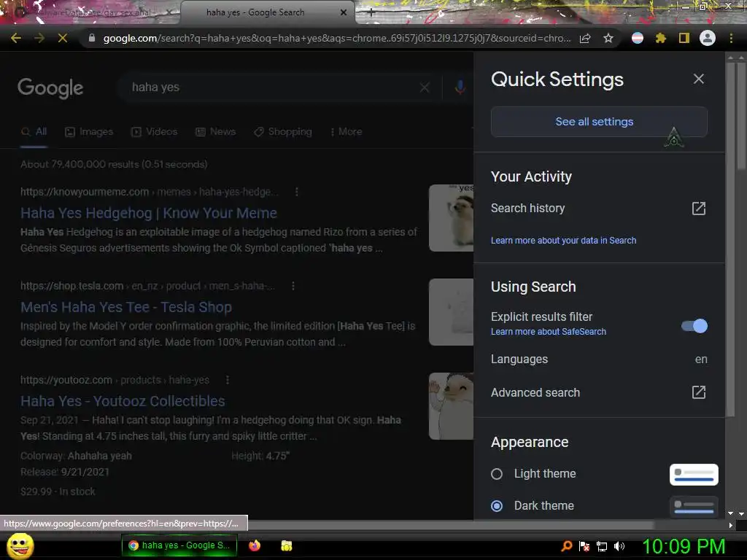Click the striped flag extension icon
The height and width of the screenshot is (560, 747).
[638, 38]
